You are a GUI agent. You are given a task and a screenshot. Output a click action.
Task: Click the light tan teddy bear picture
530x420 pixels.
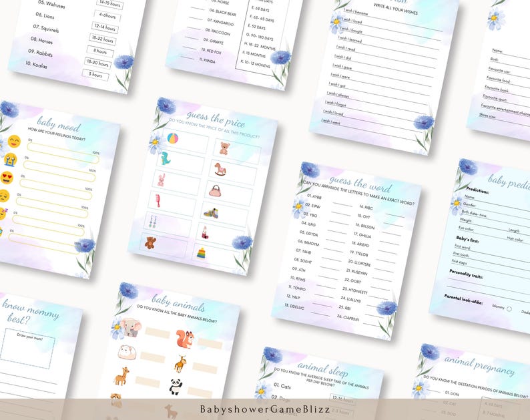tap(224, 148)
